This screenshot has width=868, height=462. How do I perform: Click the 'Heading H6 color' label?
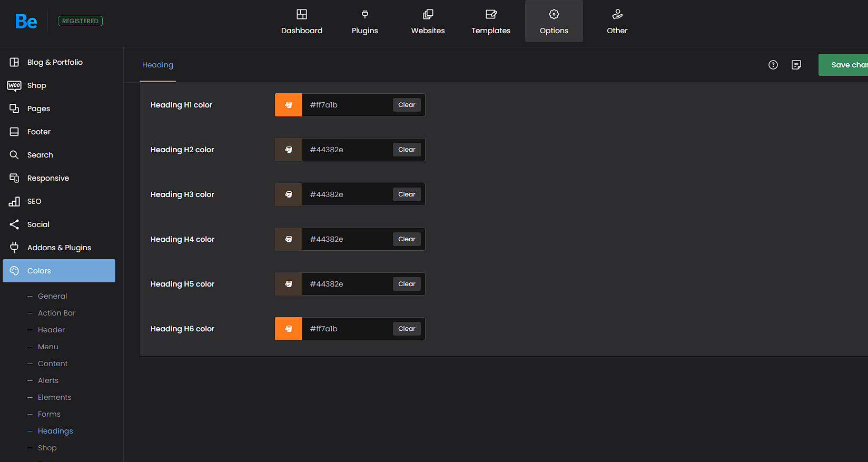pos(182,329)
